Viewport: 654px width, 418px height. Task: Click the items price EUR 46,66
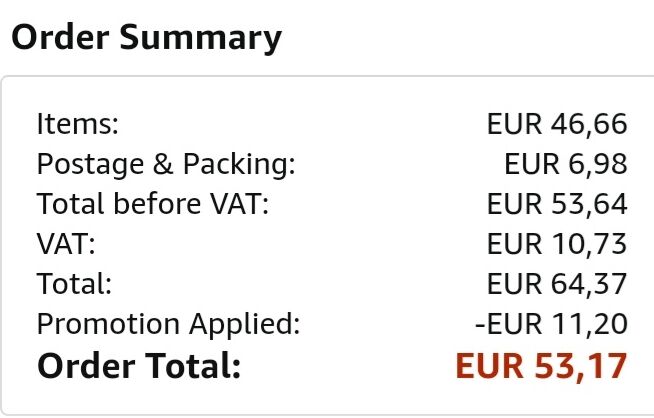(x=557, y=124)
